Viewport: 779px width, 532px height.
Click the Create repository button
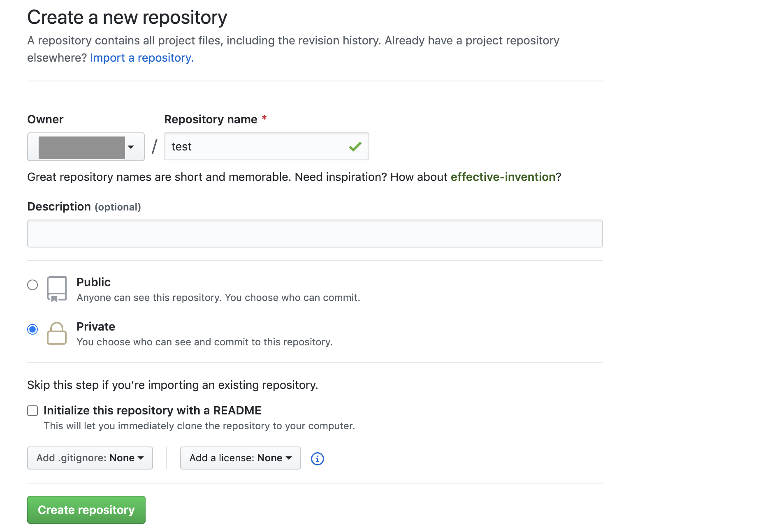86,510
